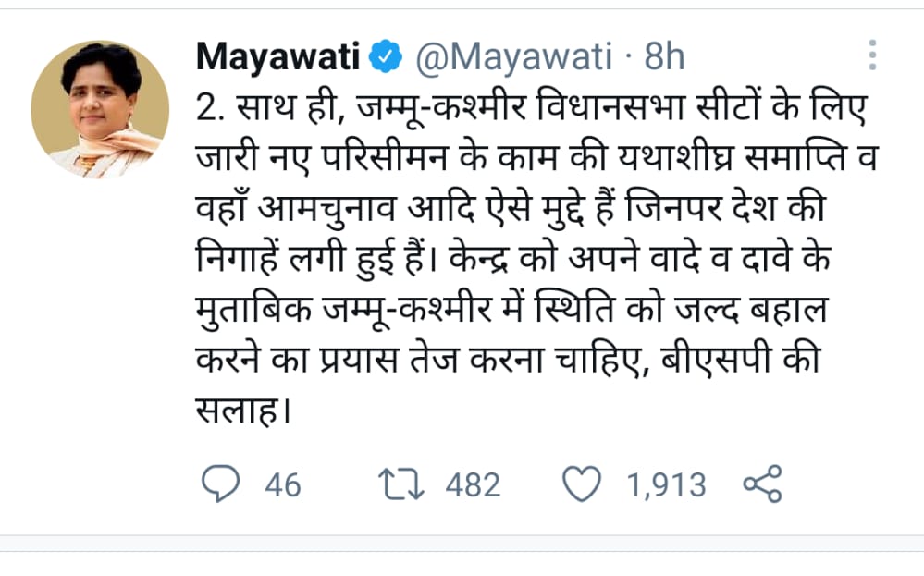Click the reply speech bubble icon

click(x=218, y=484)
